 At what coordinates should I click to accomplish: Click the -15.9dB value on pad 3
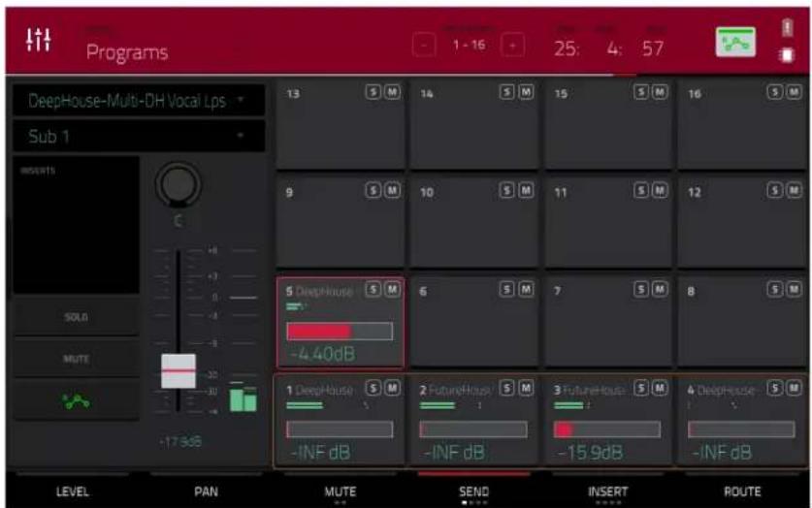(590, 453)
